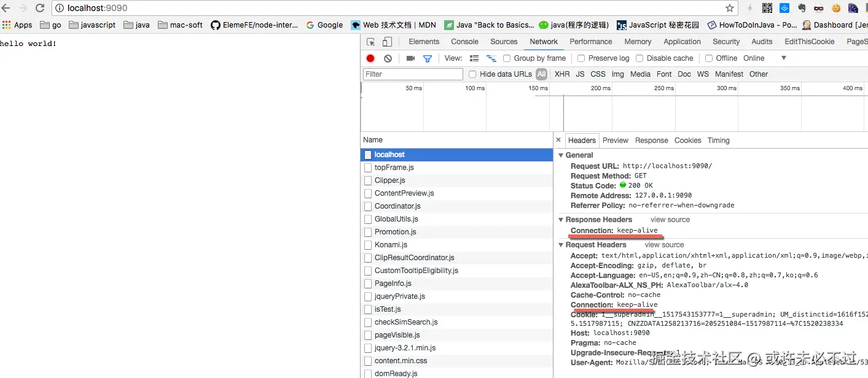Image resolution: width=868 pixels, height=378 pixels.
Task: Filter requests by XHR type
Action: coord(562,74)
